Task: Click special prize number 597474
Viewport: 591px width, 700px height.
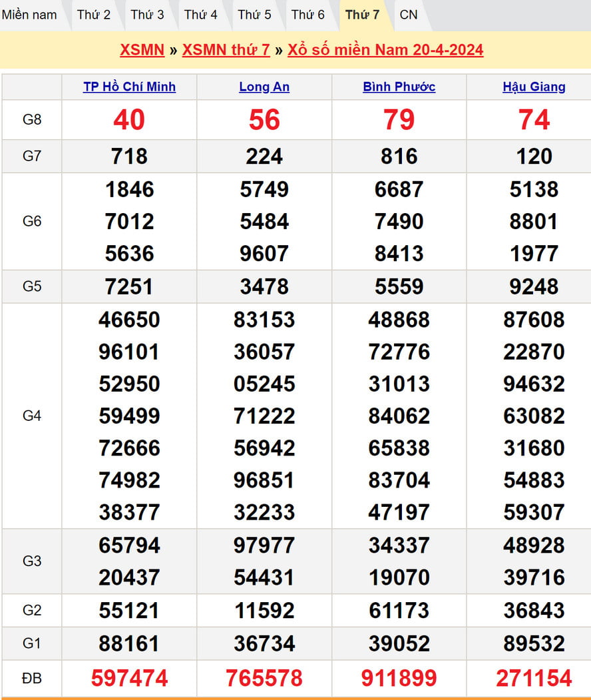Action: coord(129,678)
